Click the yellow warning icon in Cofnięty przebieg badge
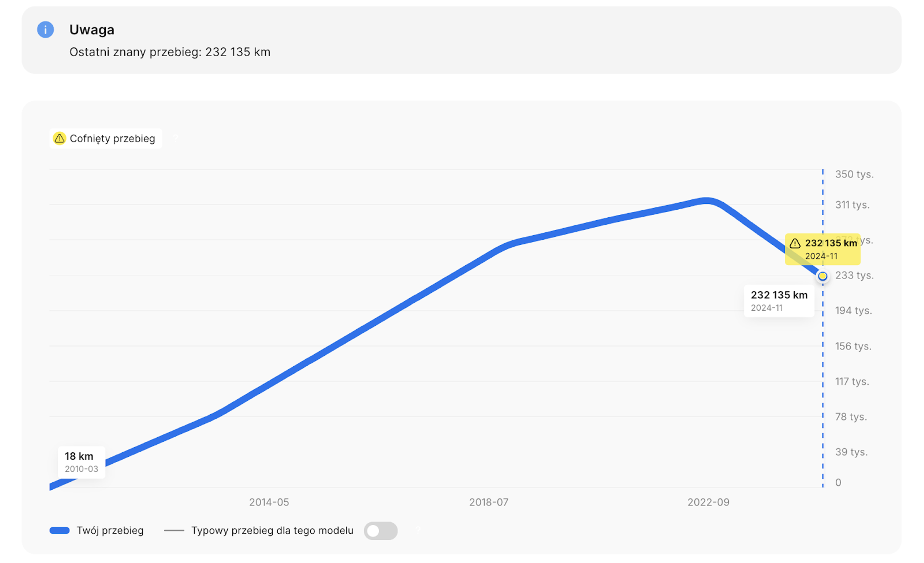The height and width of the screenshot is (563, 924). (x=59, y=138)
